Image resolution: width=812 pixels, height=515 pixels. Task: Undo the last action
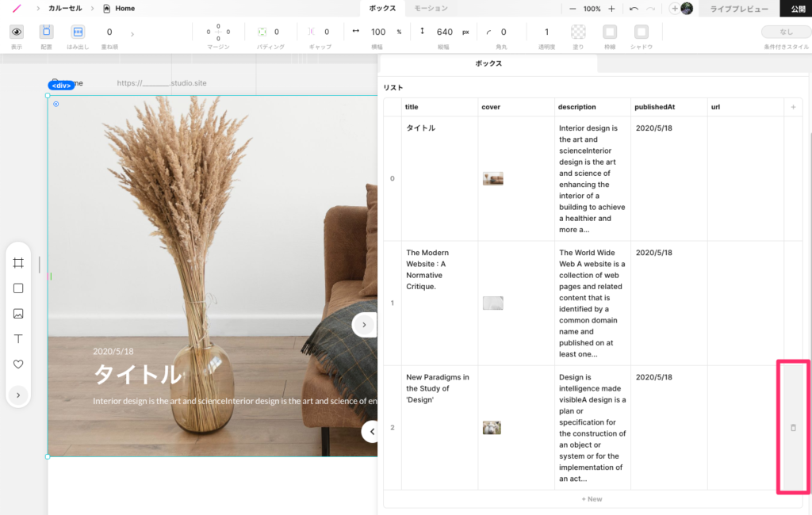click(634, 9)
